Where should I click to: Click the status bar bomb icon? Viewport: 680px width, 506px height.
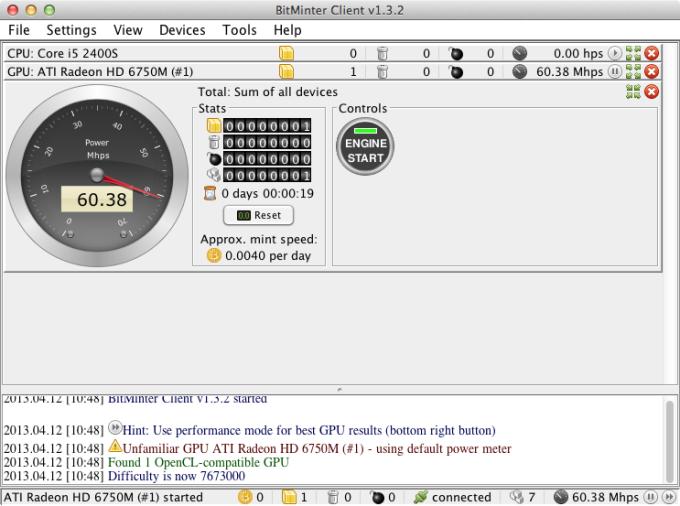tap(377, 497)
